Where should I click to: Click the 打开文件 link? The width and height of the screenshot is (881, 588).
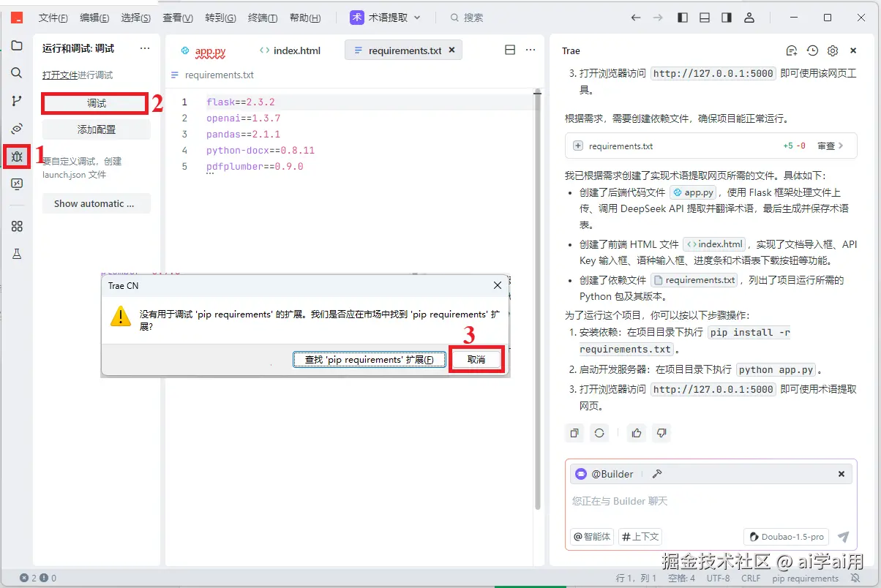pyautogui.click(x=60, y=75)
